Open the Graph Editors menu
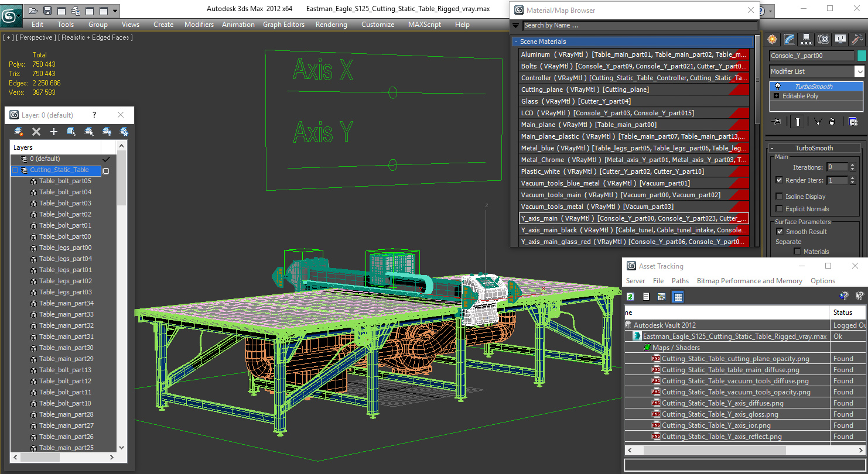 [283, 25]
